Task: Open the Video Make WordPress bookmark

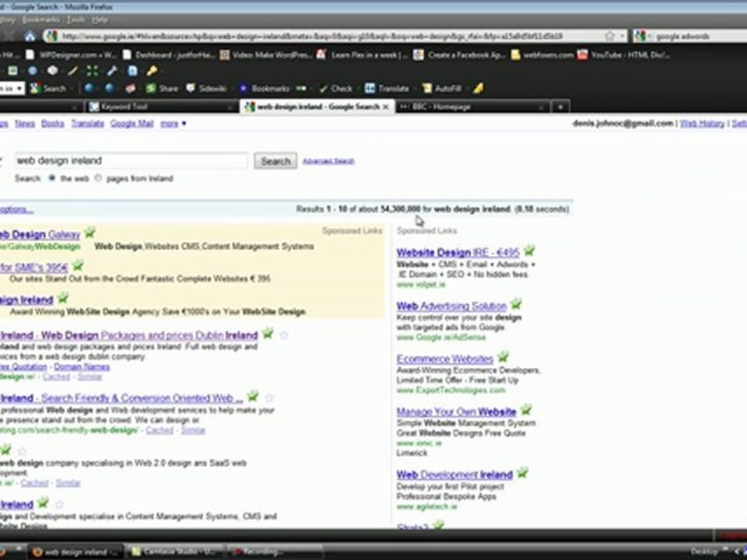Action: click(265, 54)
